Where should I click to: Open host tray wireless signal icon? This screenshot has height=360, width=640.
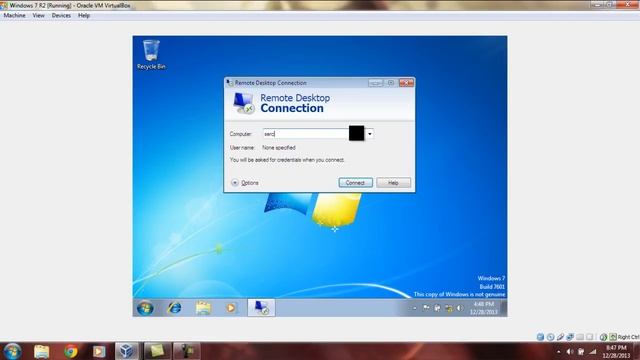point(592,351)
